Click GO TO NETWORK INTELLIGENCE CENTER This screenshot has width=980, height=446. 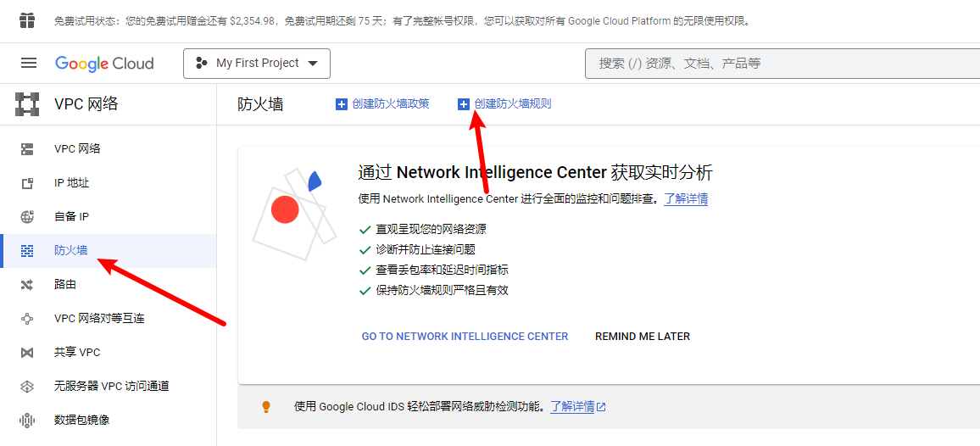[x=465, y=337]
